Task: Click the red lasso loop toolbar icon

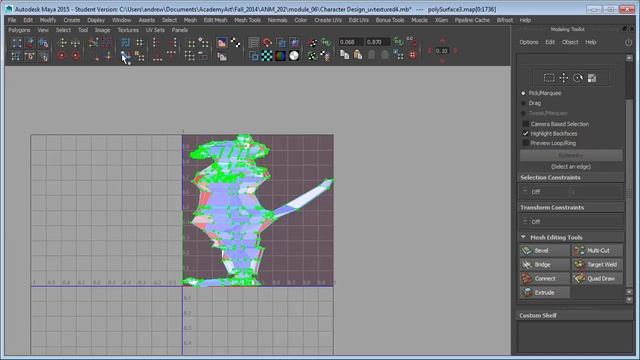Action: point(267,42)
